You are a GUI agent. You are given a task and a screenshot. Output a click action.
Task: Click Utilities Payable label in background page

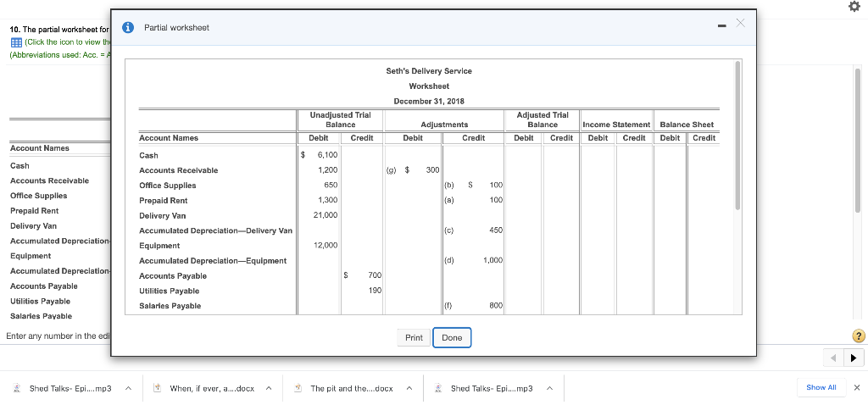(40, 301)
